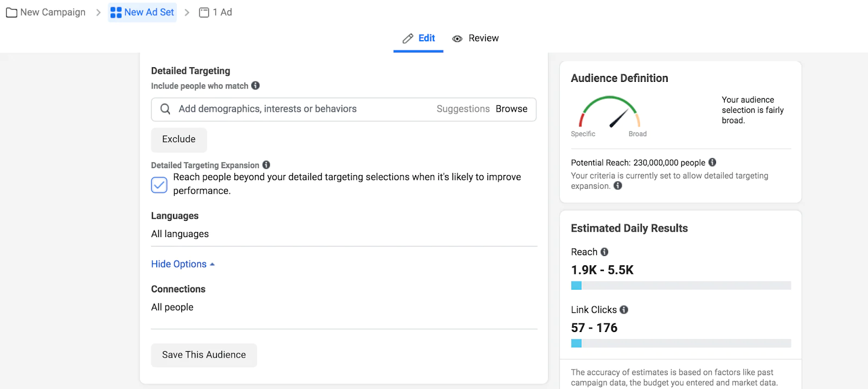The height and width of the screenshot is (389, 868).
Task: Click info icon beside Reach estimate
Action: click(604, 252)
